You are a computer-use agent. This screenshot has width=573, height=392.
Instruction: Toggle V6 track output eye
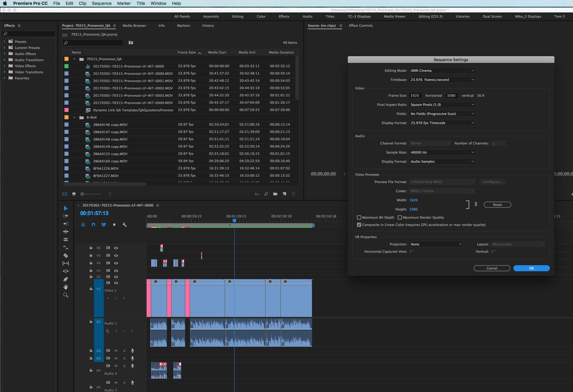(x=116, y=248)
